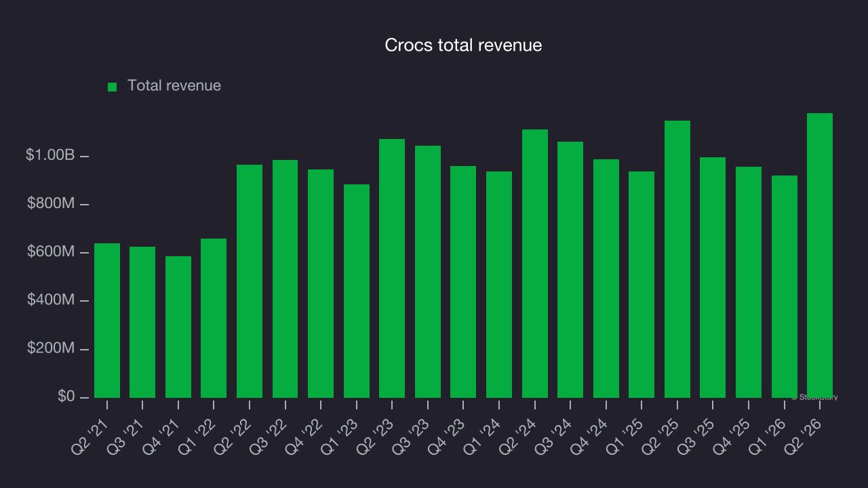The image size is (868, 488).
Task: Select the Q3 '22 revenue bar
Action: tap(285, 279)
